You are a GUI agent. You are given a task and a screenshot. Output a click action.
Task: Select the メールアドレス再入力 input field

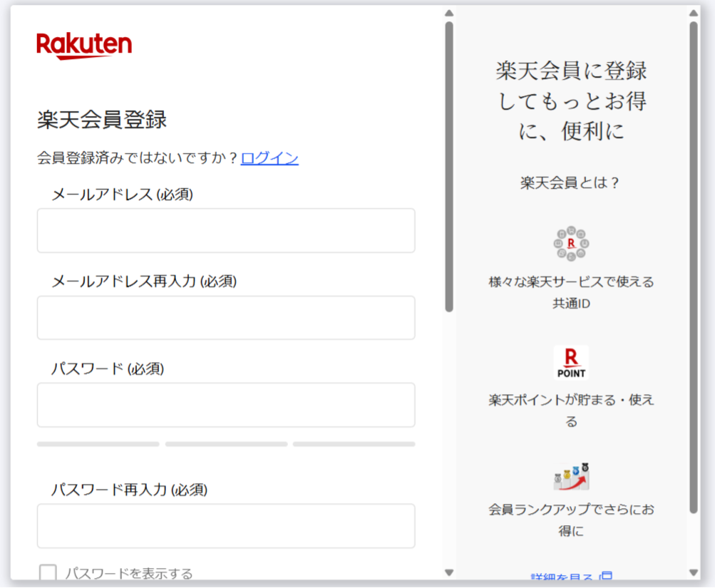point(226,318)
